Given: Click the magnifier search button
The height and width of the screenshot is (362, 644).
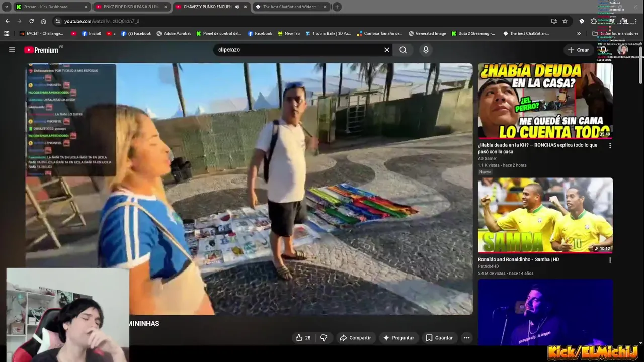Looking at the screenshot, I should click(x=403, y=50).
